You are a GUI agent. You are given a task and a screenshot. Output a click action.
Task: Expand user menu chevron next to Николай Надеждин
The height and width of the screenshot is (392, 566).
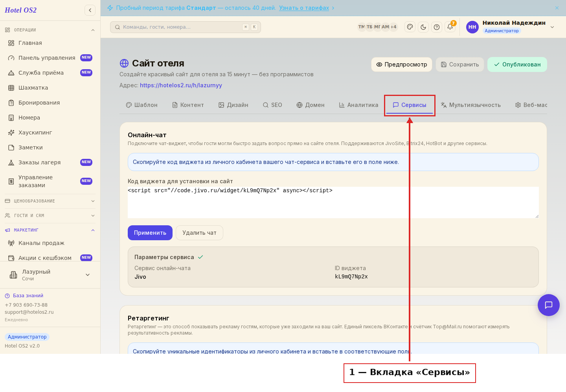552,27
